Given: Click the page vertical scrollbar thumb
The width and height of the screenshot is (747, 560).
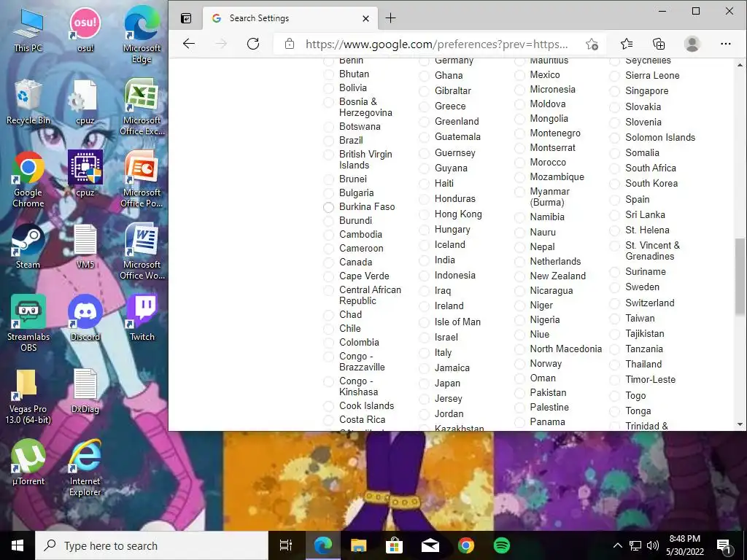Looking at the screenshot, I should (740, 276).
